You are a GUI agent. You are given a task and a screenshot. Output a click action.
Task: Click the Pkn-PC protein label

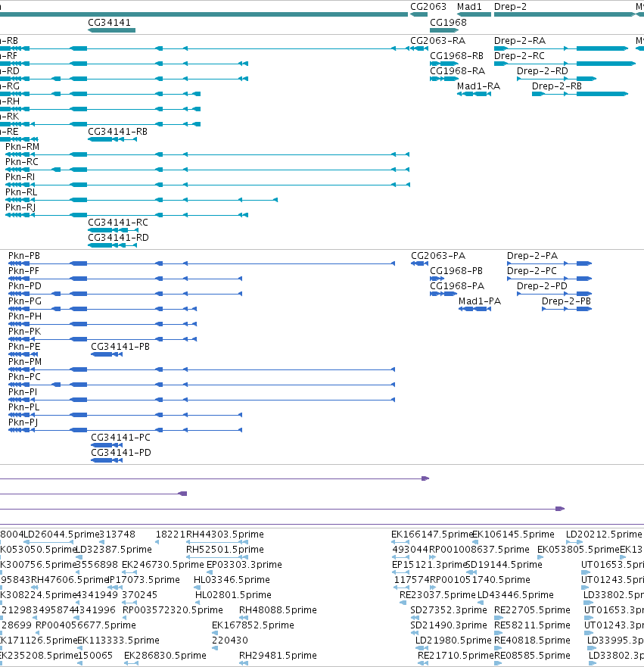[25, 377]
